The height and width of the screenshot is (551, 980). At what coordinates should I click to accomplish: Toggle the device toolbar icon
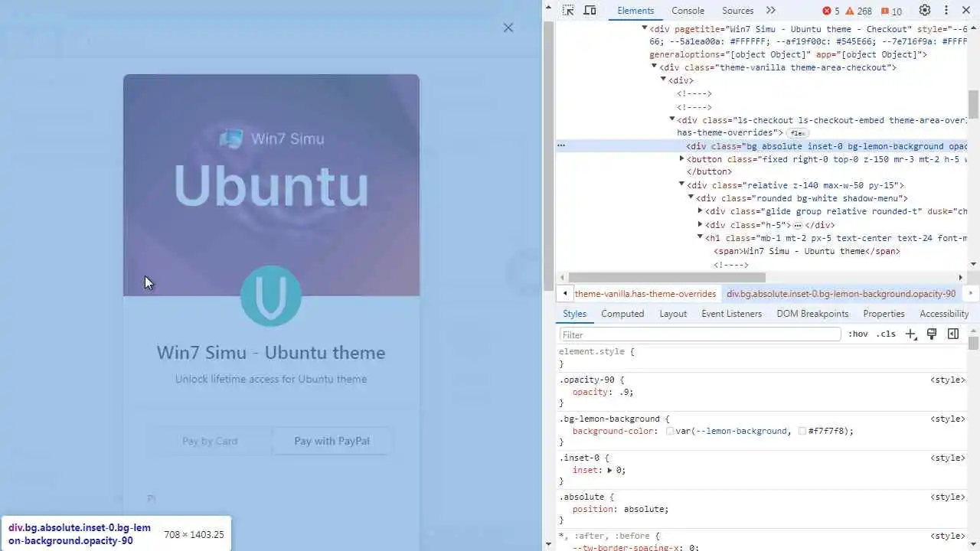point(590,11)
